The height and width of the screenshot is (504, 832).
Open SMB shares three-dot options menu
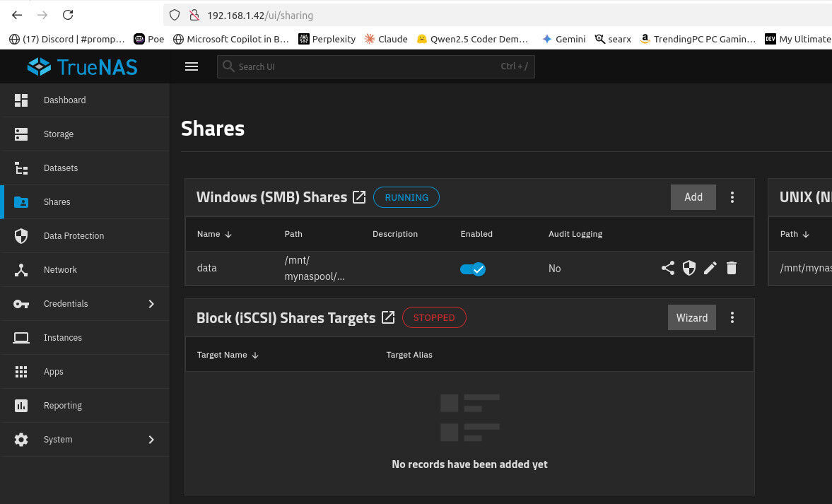pos(732,197)
